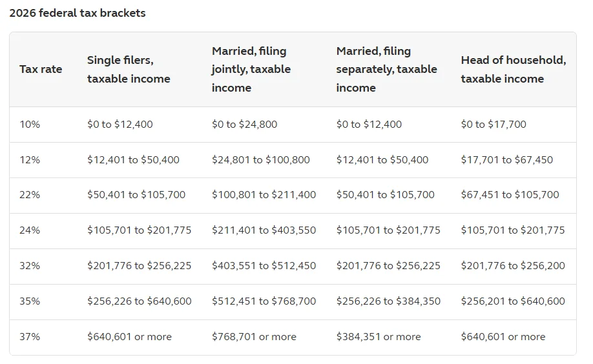Image resolution: width=593 pixels, height=364 pixels.
Task: Select the "$768,701 or more" cell
Action: pyautogui.click(x=254, y=336)
